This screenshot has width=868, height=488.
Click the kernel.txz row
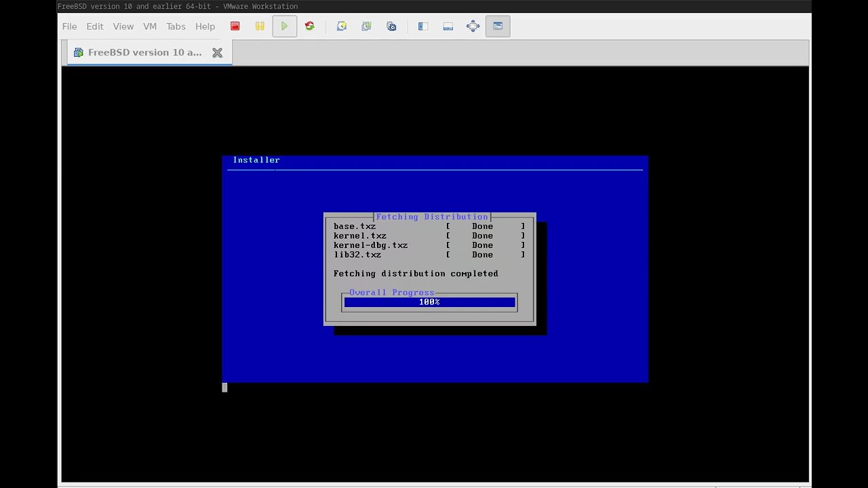tap(429, 236)
